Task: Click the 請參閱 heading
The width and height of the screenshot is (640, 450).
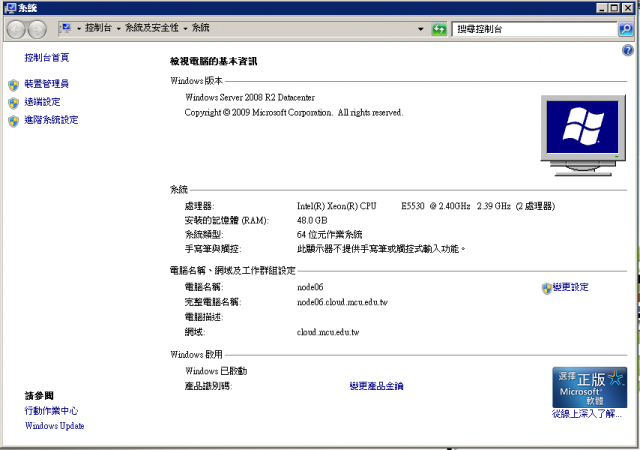Action: [x=39, y=396]
